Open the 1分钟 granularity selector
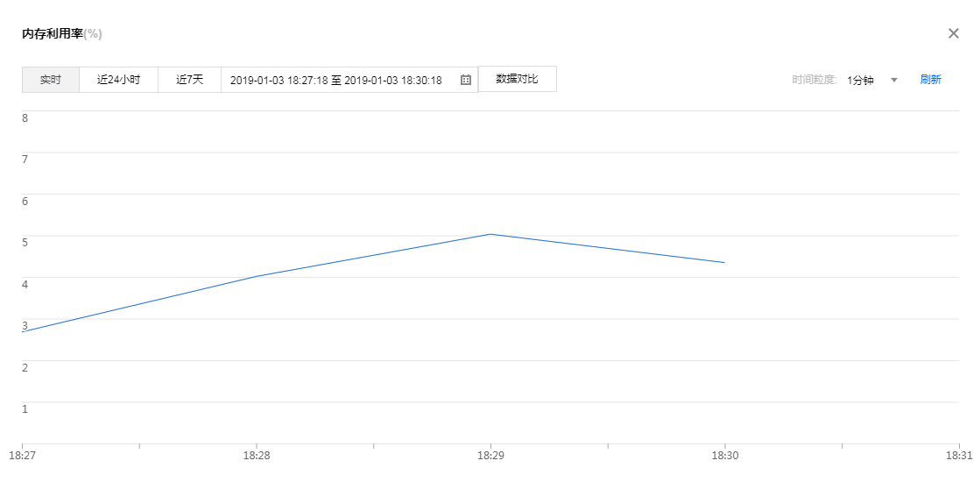980x482 pixels. pos(861,80)
